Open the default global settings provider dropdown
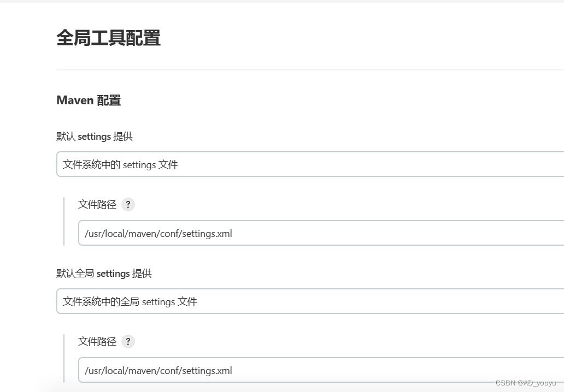 (310, 301)
